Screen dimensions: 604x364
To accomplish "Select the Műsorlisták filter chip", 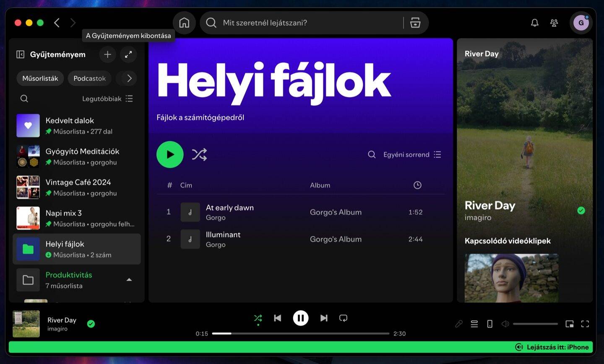I will [x=40, y=78].
